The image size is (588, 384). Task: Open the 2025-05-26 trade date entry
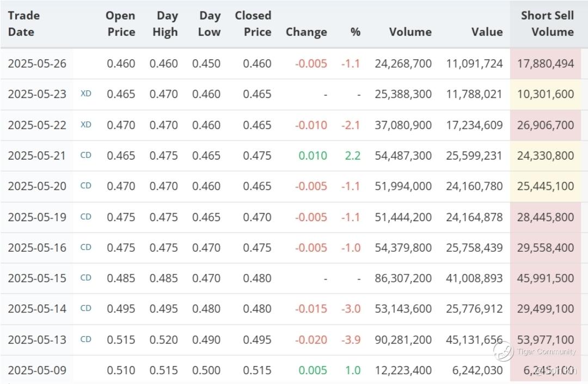37,63
